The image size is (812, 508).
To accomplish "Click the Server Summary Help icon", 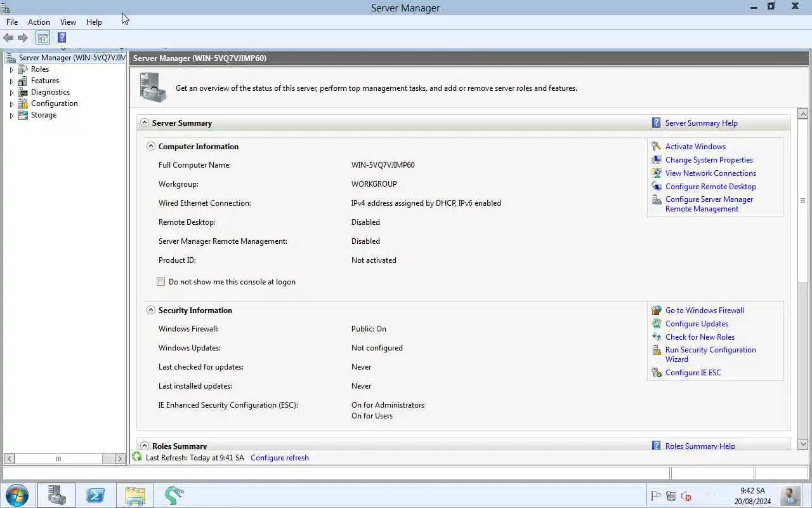I will pos(657,123).
